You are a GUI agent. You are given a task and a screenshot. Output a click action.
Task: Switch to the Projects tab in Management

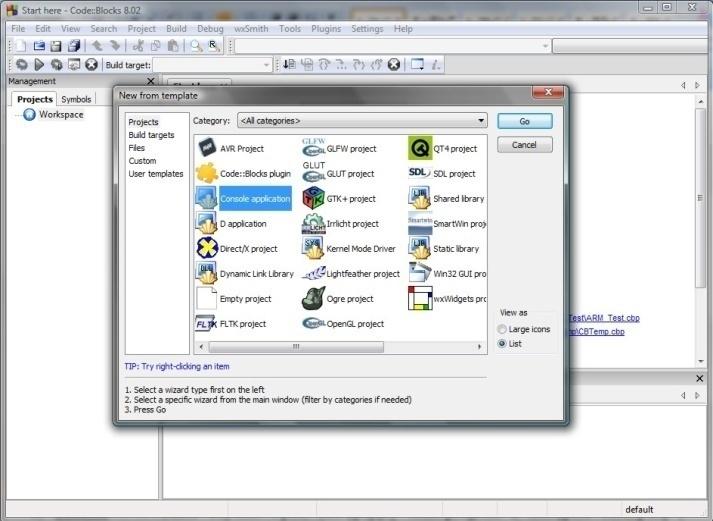point(35,99)
